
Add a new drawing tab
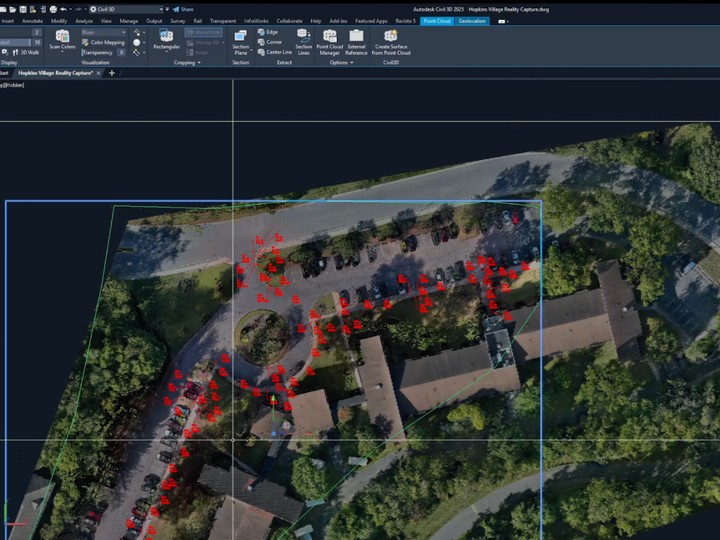click(112, 73)
